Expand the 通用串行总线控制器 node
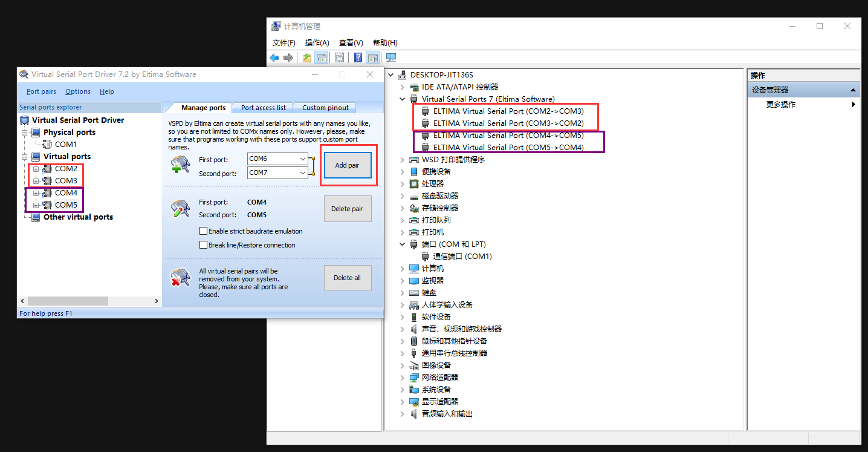 pos(403,353)
